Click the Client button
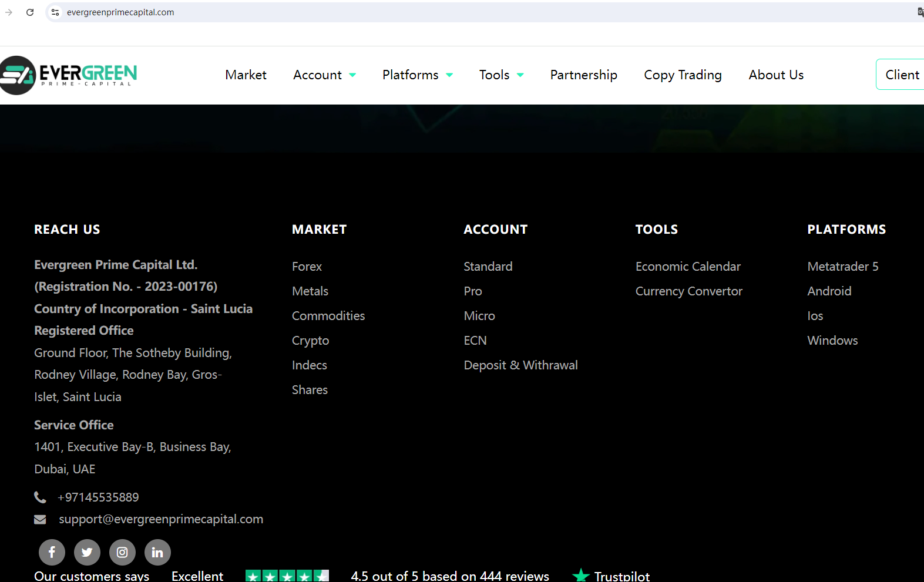The image size is (924, 582). (901, 75)
